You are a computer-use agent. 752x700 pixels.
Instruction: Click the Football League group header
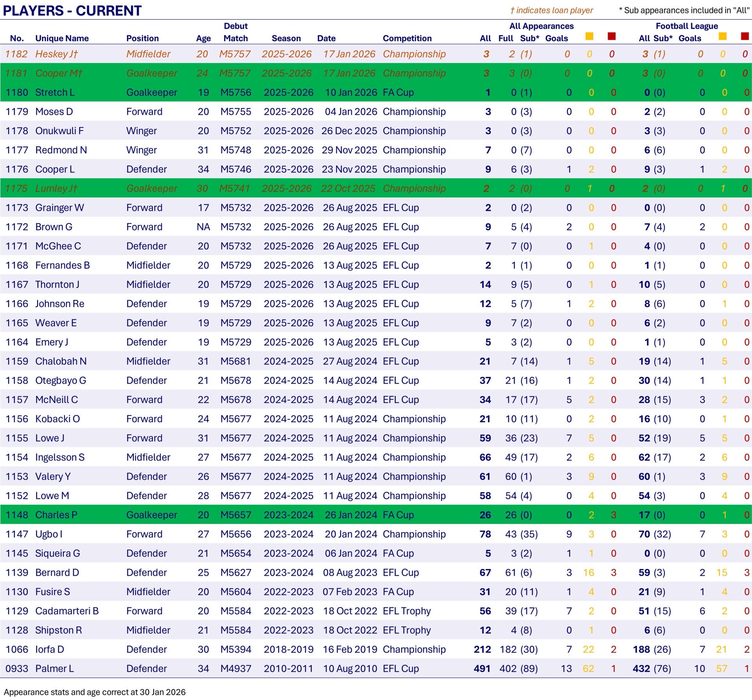pos(687,26)
